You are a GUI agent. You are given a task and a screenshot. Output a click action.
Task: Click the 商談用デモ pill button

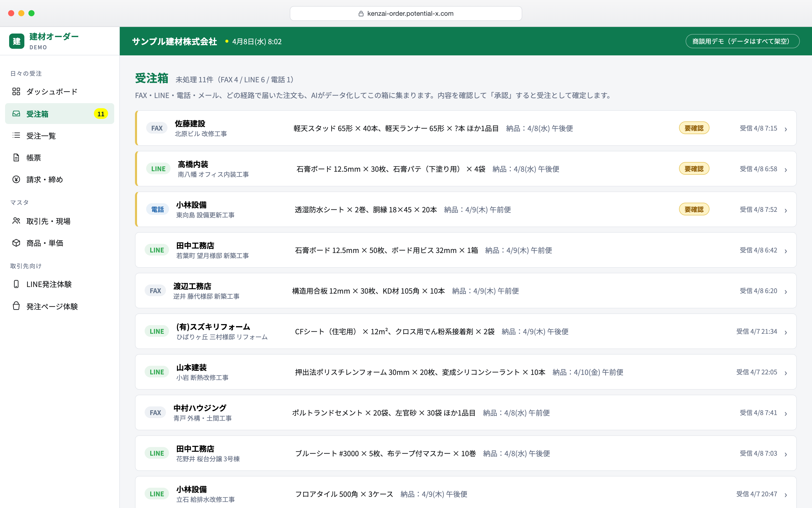(742, 41)
